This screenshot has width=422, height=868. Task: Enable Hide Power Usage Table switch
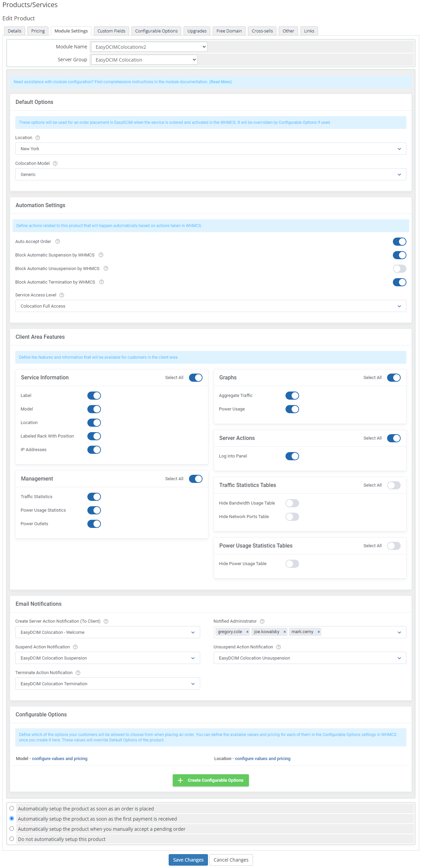click(x=292, y=564)
